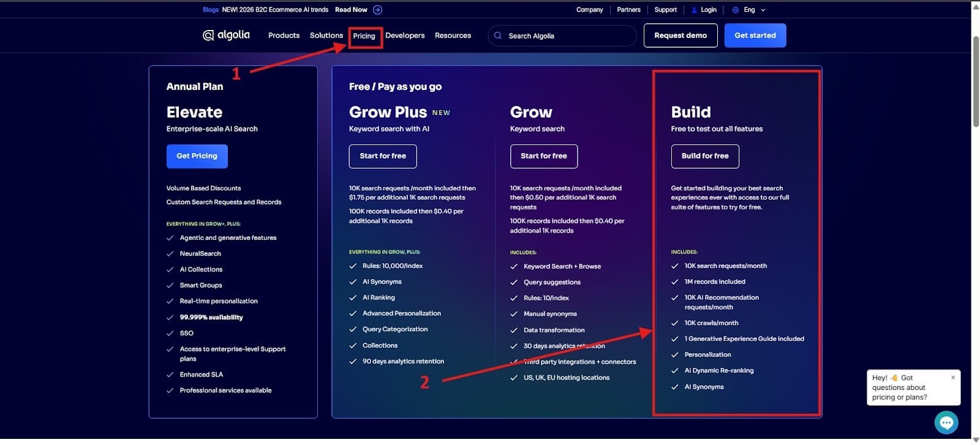Click 1 Generative Experience Guide included

(744, 339)
